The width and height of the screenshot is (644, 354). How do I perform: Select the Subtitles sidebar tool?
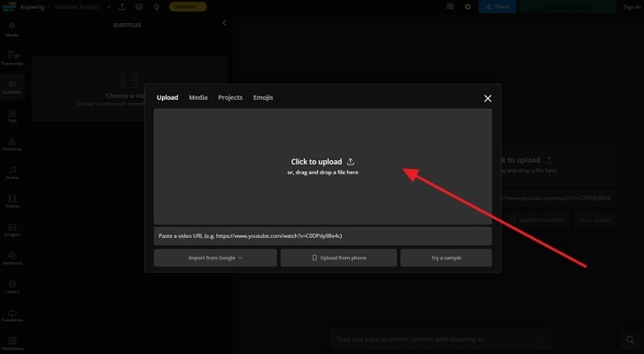pos(12,87)
